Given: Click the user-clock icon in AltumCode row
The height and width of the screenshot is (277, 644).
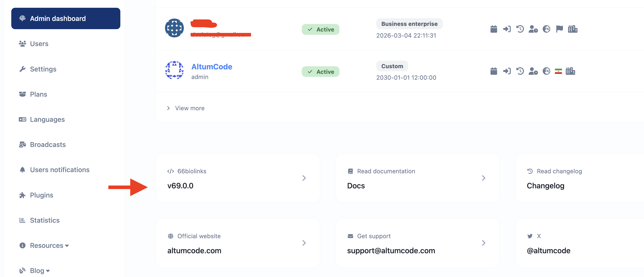Looking at the screenshot, I should point(533,71).
